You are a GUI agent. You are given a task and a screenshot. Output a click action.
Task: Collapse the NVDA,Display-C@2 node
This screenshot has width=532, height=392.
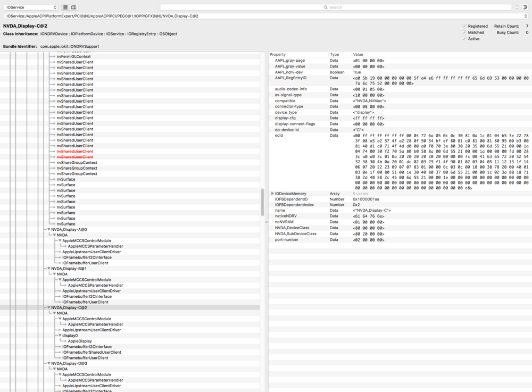pos(48,307)
